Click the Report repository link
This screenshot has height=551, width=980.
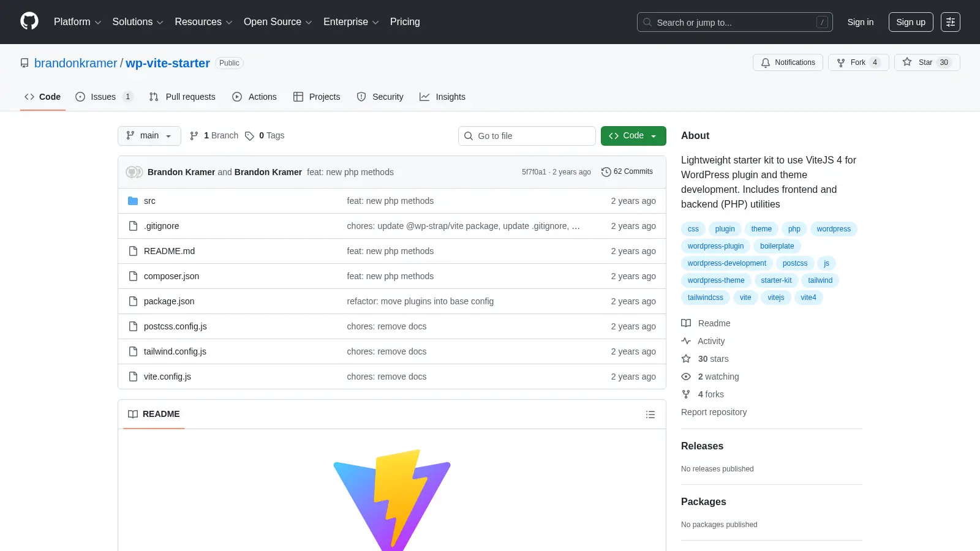click(714, 412)
